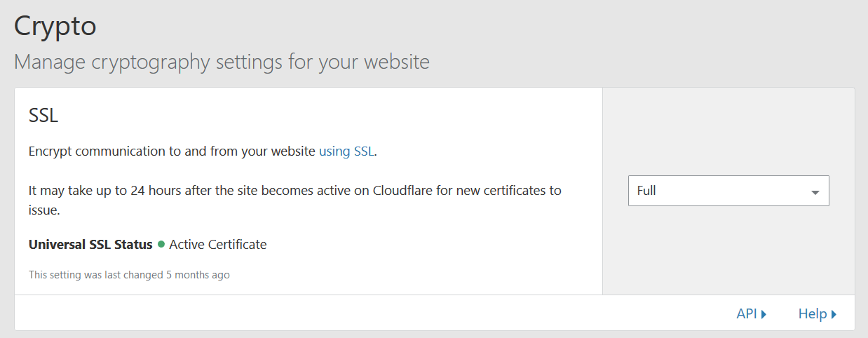
Task: Click the arrow icon beside Help
Action: (x=834, y=314)
